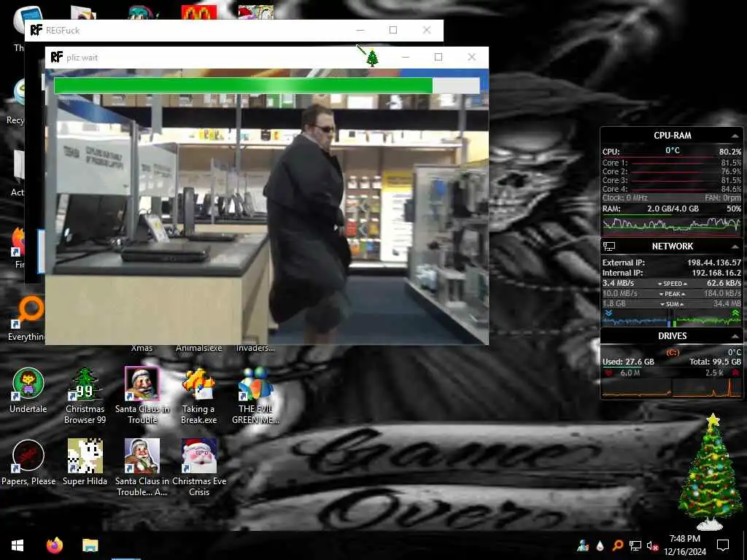
Task: Click the RF icon in REGFuck title bar
Action: 36,30
